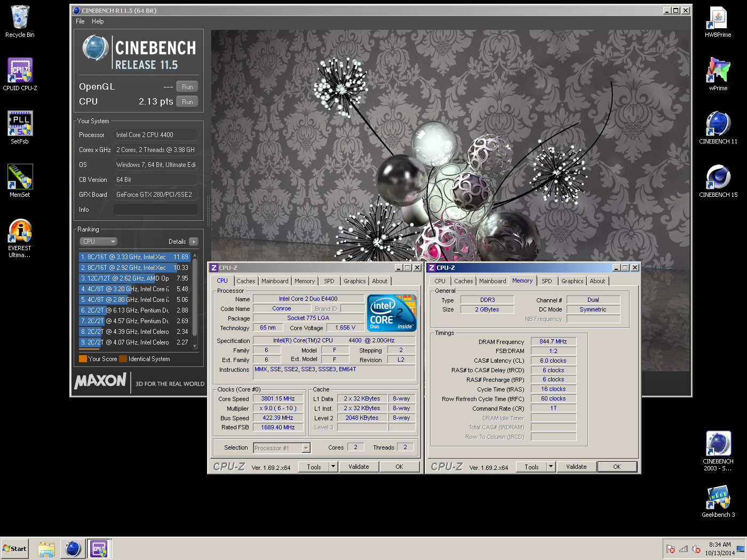Viewport: 747px width, 560px height.
Task: Launch CINEBENCH 2003 desktop shortcut
Action: point(718,451)
